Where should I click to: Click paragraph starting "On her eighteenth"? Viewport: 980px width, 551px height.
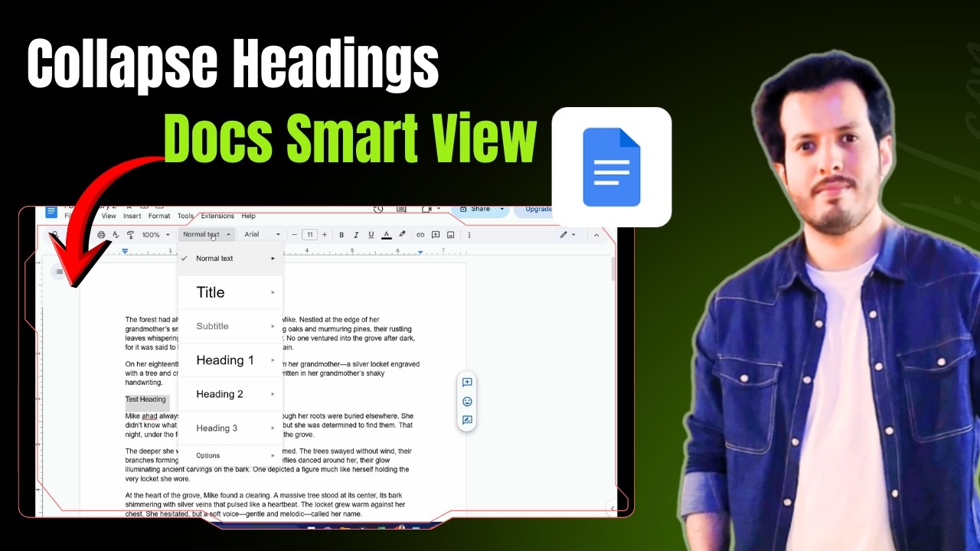pos(273,373)
